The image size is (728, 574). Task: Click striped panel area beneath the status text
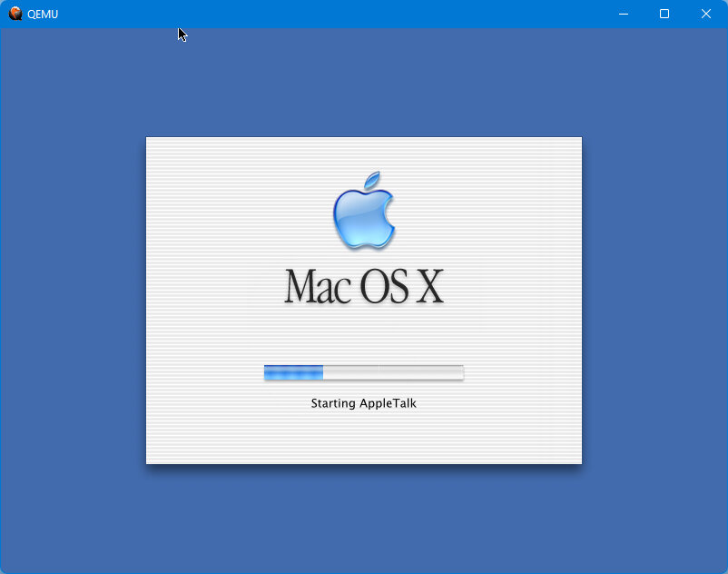tap(363, 440)
